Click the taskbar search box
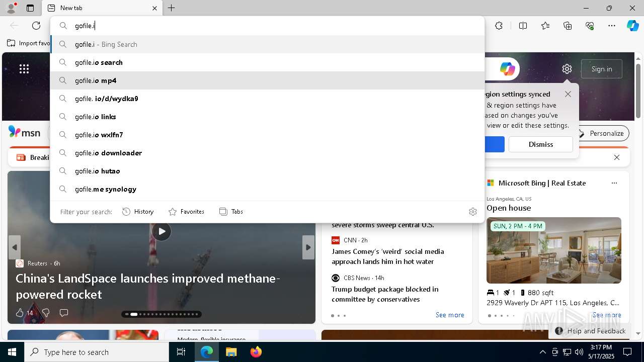Image resolution: width=644 pixels, height=362 pixels. pos(97,352)
